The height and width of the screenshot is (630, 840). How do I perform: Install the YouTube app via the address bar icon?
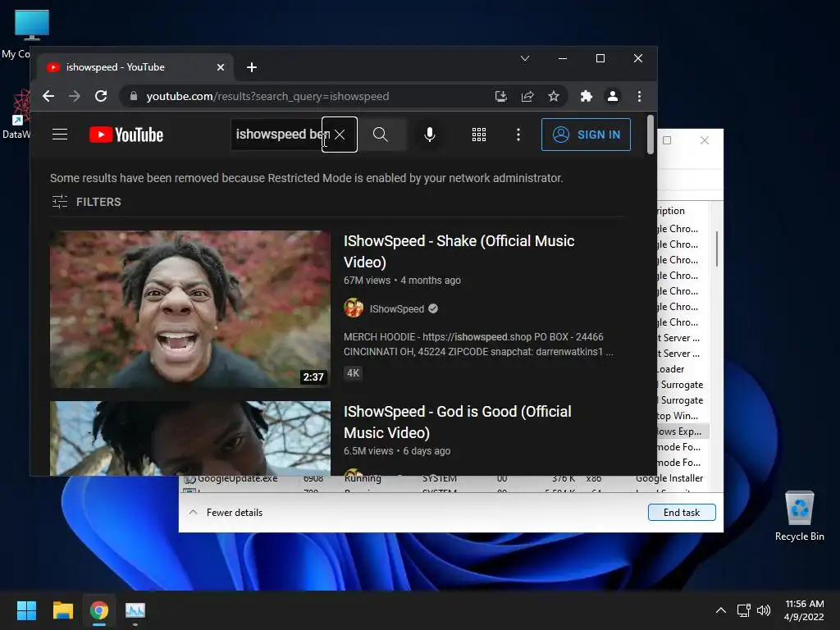click(x=501, y=97)
